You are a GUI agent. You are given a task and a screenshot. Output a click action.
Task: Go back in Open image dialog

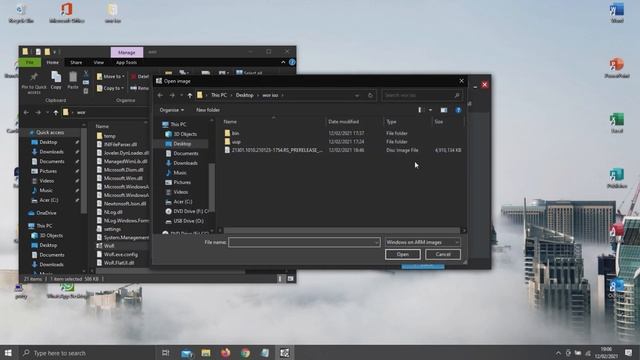coord(160,96)
